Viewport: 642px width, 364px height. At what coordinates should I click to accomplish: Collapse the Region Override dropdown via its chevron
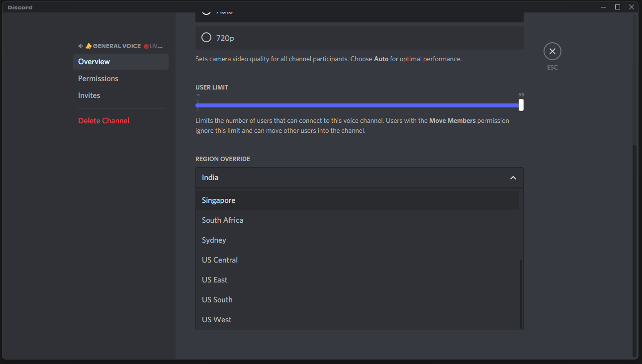513,178
